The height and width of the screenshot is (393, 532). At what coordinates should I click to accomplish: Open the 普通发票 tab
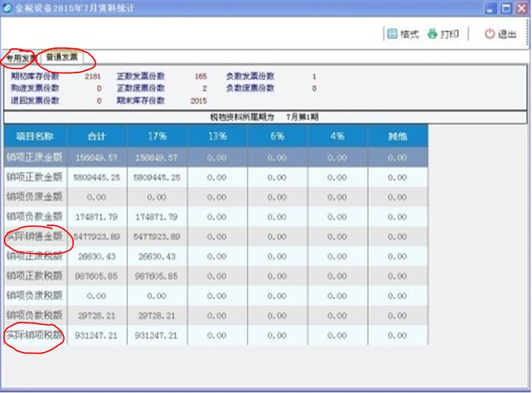click(62, 57)
